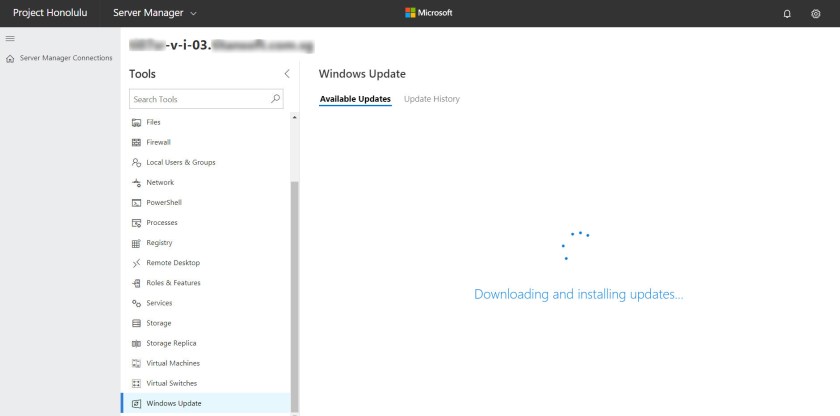Toggle the hamburger navigation menu
The width and height of the screenshot is (840, 416).
(x=10, y=38)
